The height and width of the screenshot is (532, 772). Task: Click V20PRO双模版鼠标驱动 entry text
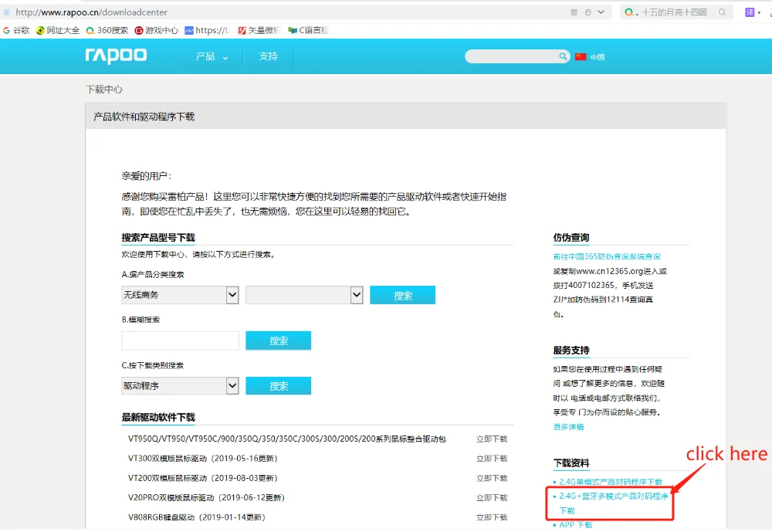coord(206,498)
